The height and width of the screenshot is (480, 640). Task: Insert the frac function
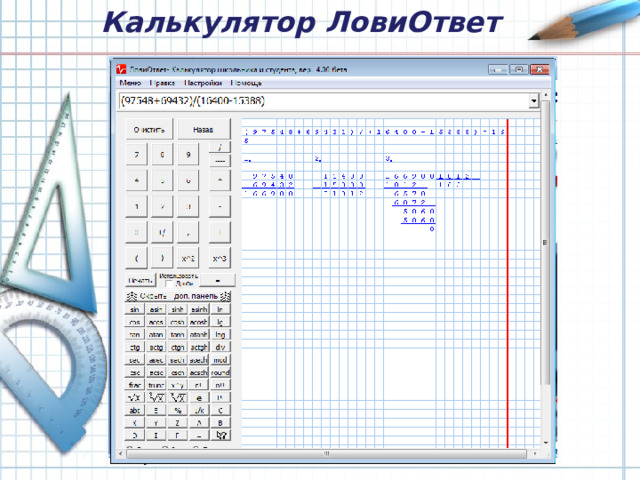135,385
